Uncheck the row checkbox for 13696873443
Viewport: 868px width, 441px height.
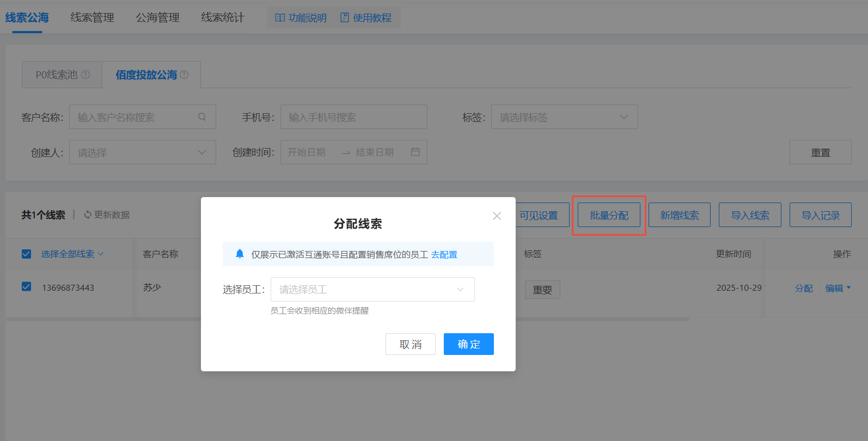click(x=26, y=287)
